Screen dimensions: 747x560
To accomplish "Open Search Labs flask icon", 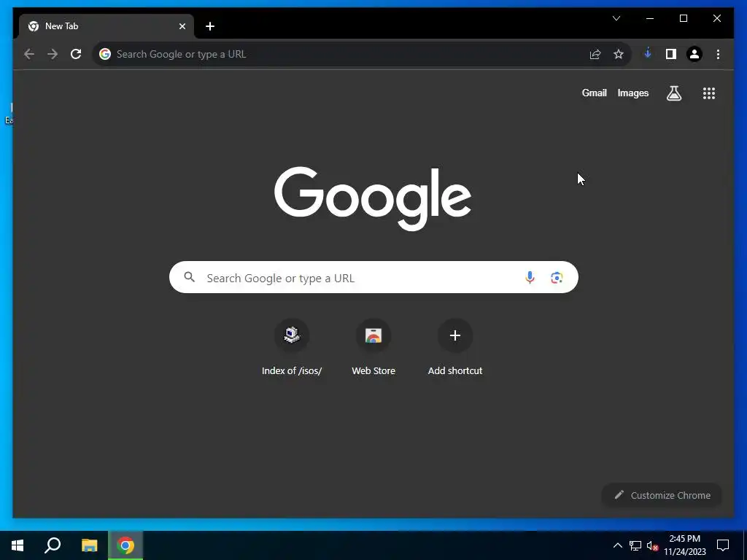I will pos(673,93).
